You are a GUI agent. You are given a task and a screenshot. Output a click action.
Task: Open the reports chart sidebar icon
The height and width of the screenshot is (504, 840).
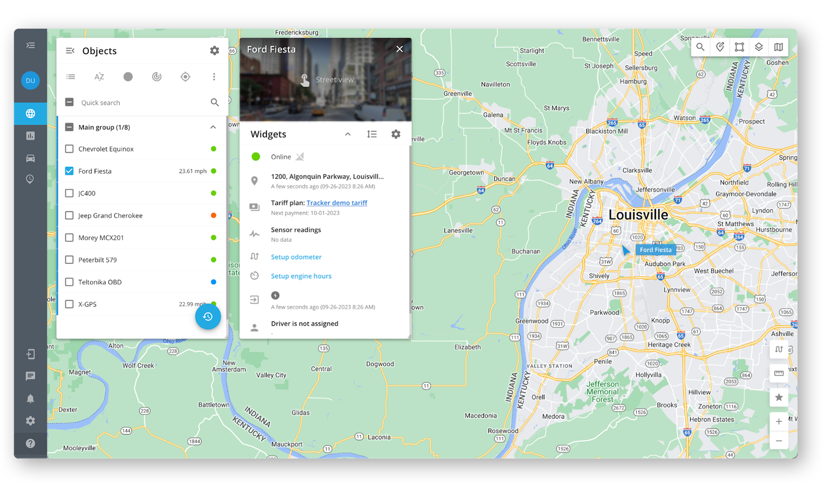coord(31,135)
